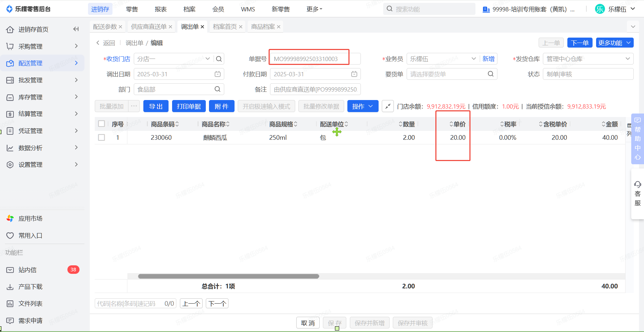Click the 凭证管理 voucher icon

[10, 131]
